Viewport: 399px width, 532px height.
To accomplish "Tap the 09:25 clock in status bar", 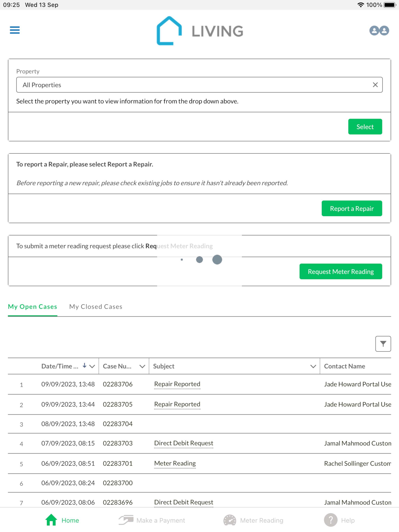I will (x=11, y=5).
